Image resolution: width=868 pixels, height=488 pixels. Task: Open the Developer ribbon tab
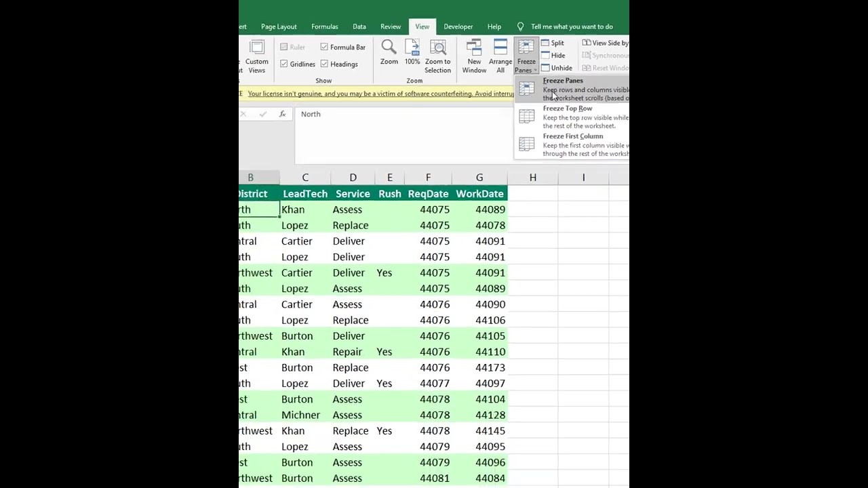[x=458, y=26]
